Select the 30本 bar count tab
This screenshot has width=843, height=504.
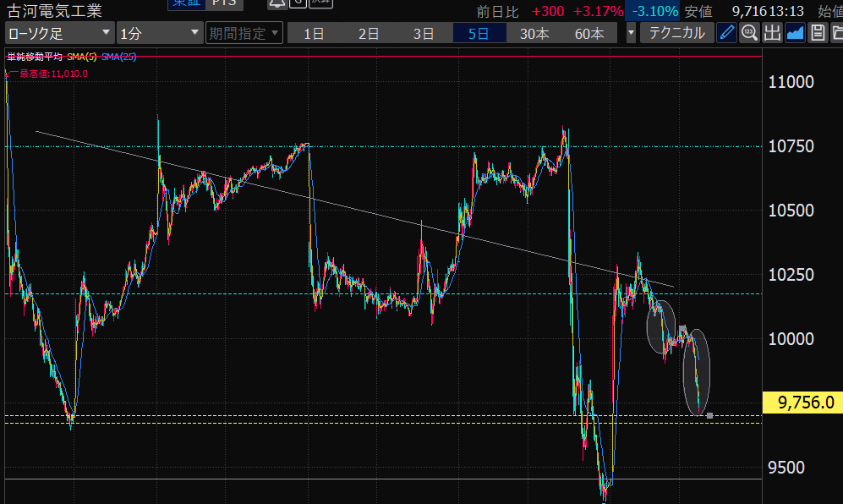(534, 33)
